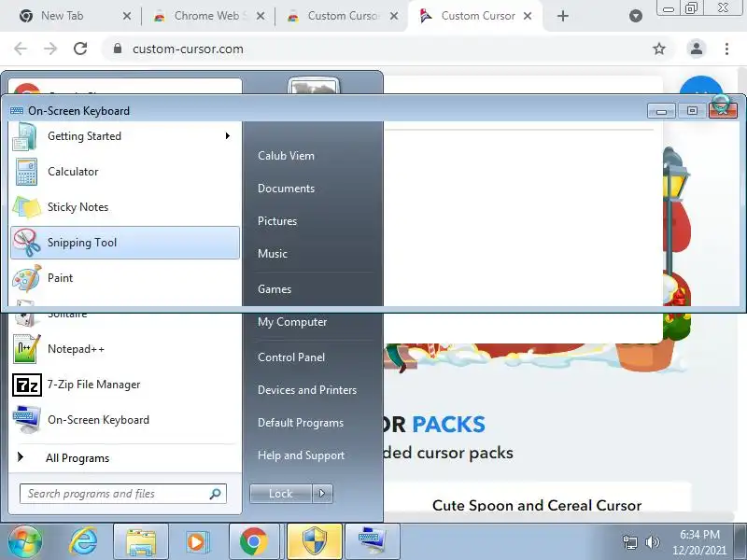
Task: Click the Chrome forward arrow
Action: coord(50,49)
